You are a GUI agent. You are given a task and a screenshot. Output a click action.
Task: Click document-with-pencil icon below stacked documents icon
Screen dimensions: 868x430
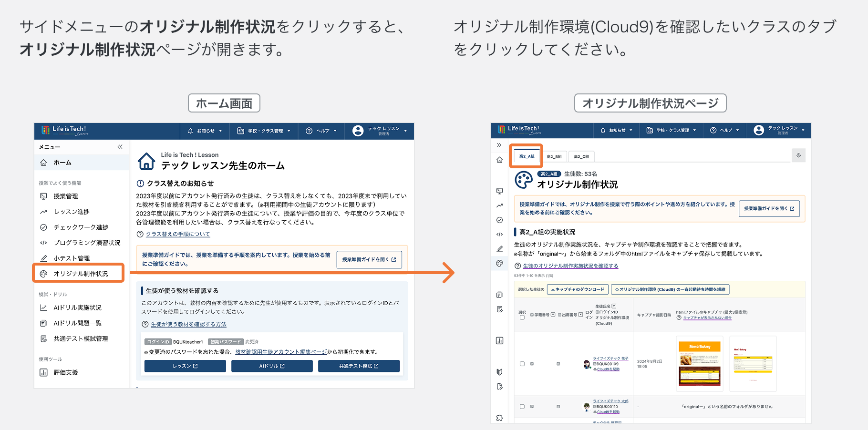[x=499, y=309]
